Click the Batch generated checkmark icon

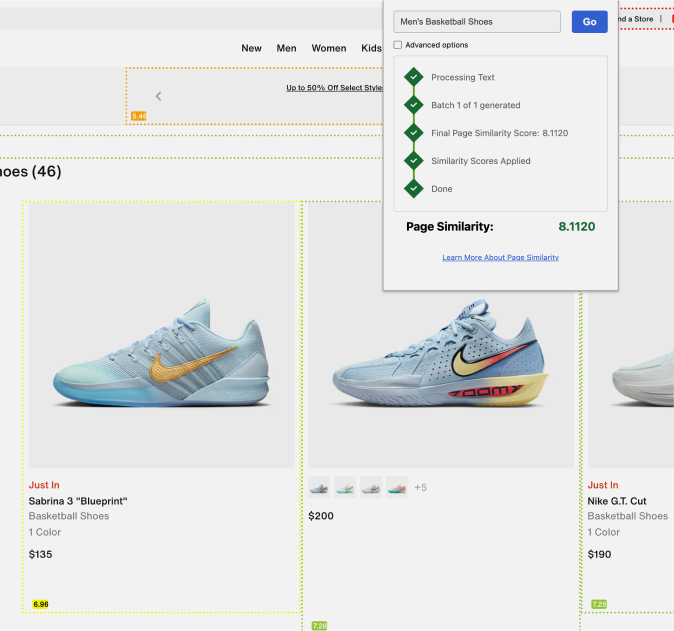click(411, 105)
